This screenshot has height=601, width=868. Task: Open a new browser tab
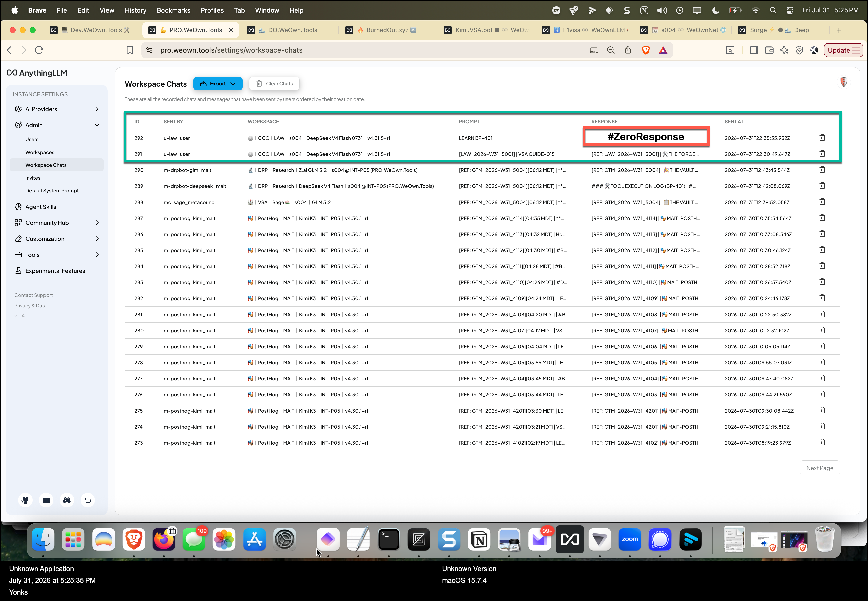(839, 30)
